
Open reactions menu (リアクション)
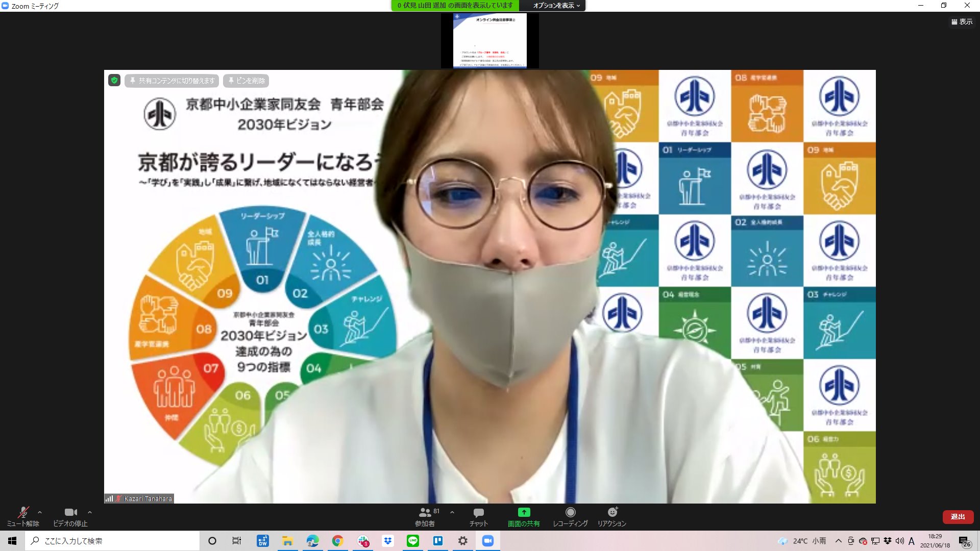[612, 516]
